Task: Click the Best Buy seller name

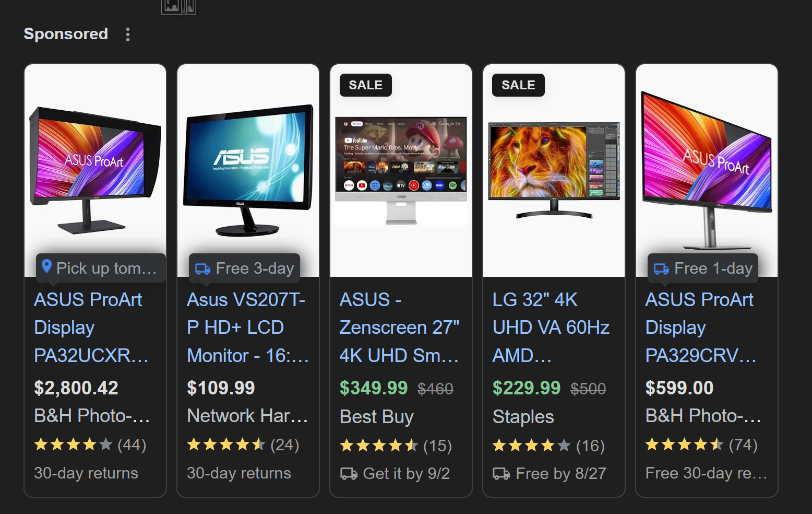Action: point(376,417)
